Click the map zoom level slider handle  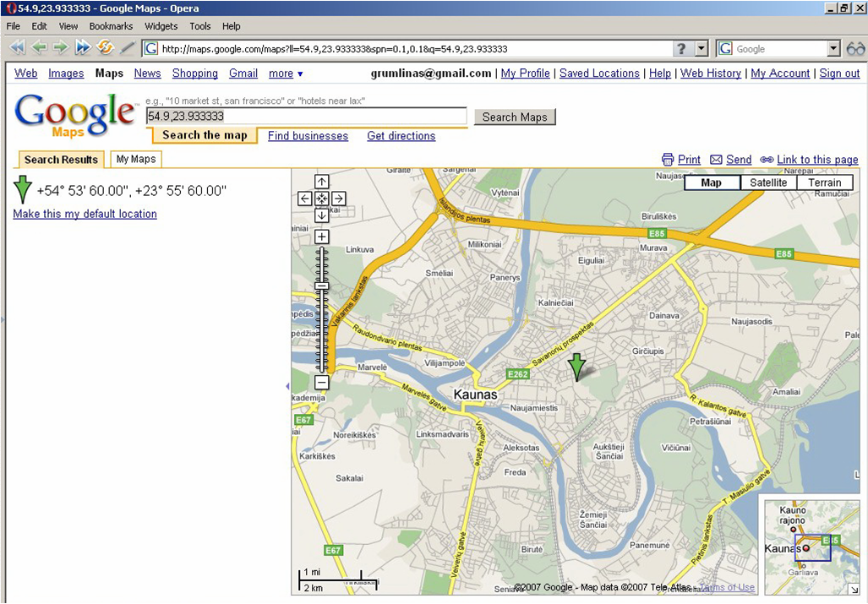click(322, 286)
